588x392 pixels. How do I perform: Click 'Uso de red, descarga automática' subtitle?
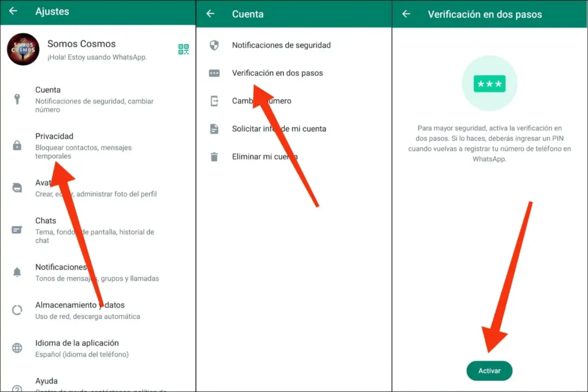click(87, 316)
